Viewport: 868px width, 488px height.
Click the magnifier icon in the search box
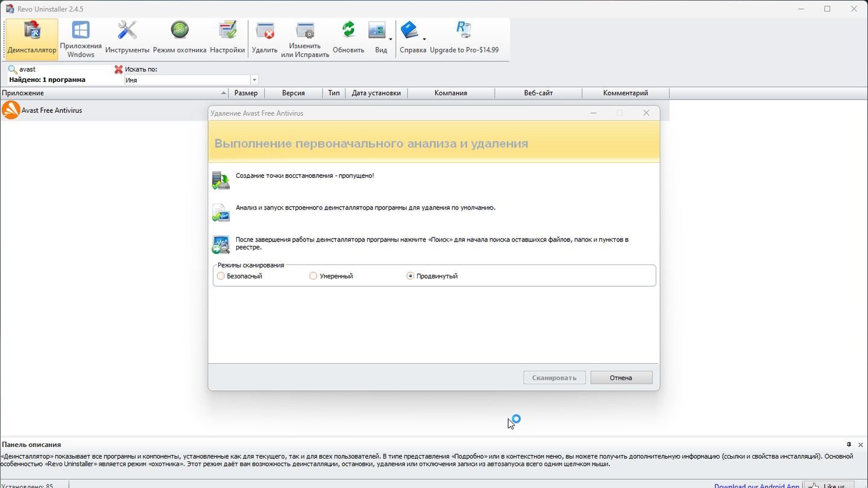(12, 69)
